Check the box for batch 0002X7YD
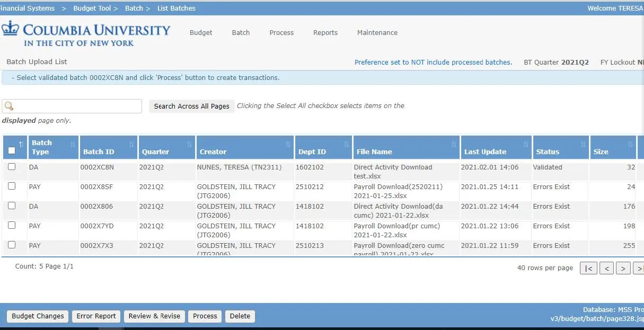Viewport: 644px width, 330px height. 12,226
